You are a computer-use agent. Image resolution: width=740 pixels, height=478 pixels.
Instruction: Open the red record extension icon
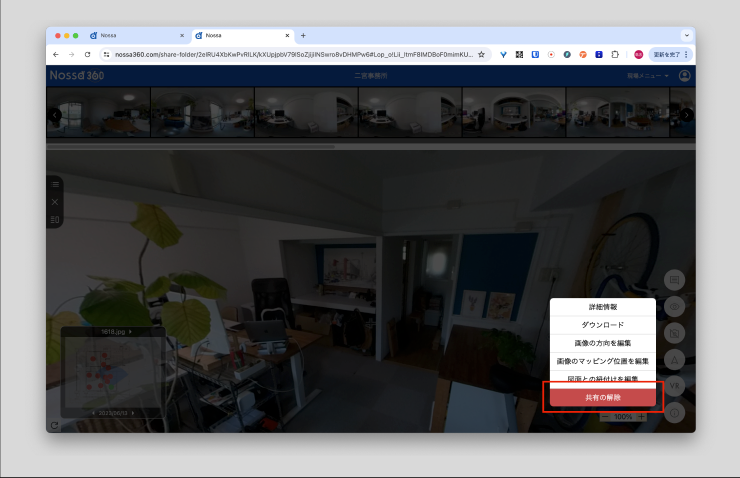point(551,55)
